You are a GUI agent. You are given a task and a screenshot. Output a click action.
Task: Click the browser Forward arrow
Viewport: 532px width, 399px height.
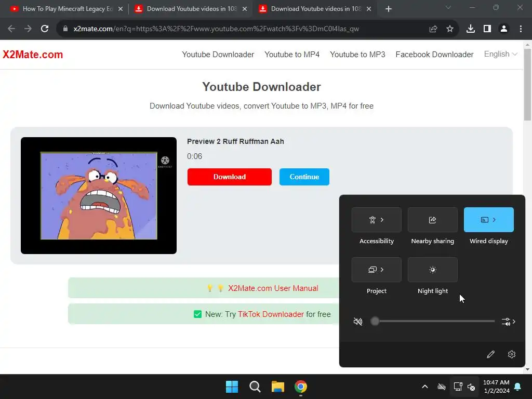coord(28,29)
